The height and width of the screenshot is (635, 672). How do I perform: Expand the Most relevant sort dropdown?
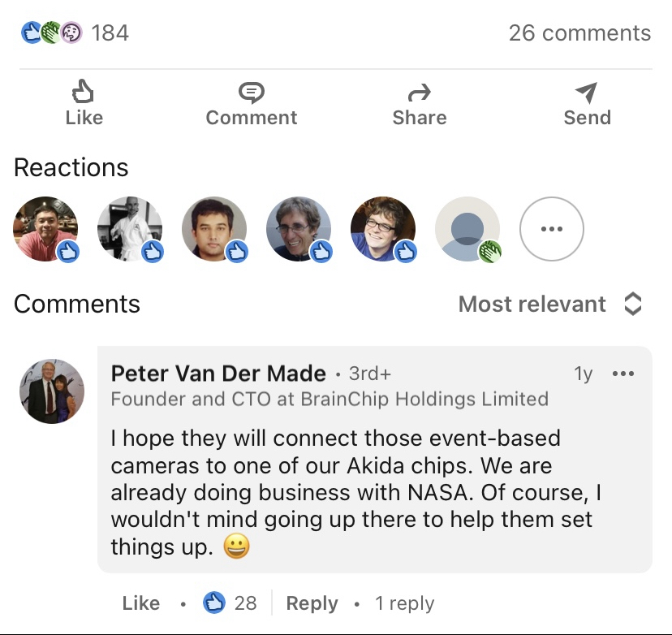click(532, 305)
